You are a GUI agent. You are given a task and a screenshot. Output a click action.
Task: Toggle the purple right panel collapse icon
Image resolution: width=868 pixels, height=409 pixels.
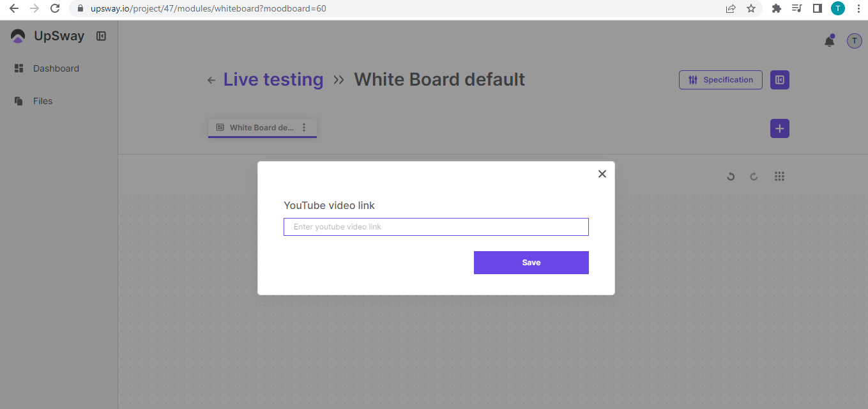[779, 80]
